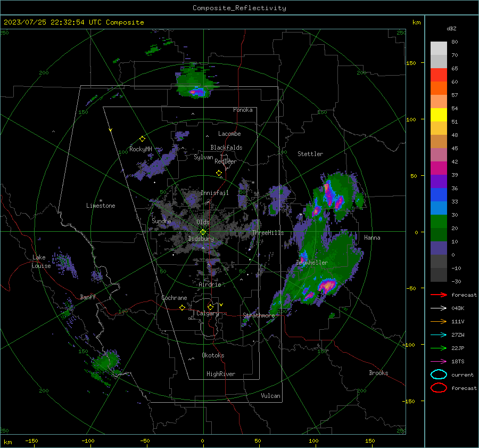Screen dimensions: 479x448
Task: Click the Banff label on map
Action: point(88,297)
